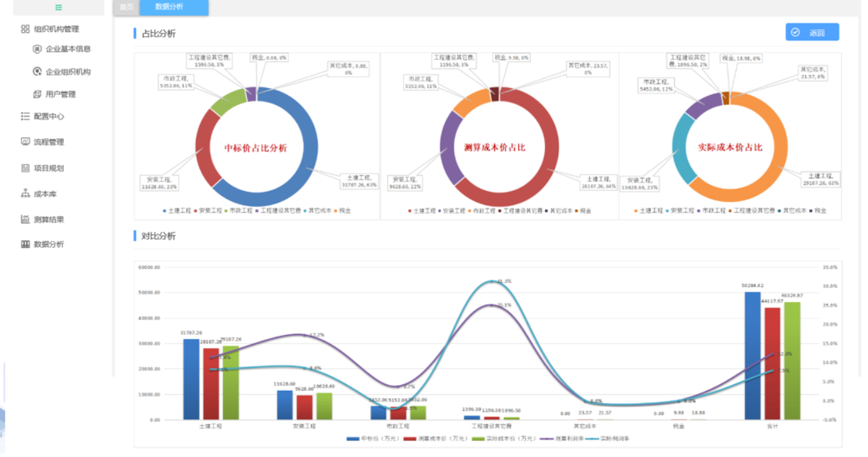Image resolution: width=868 pixels, height=457 pixels.
Task: Click the 用户管理 icon in sidebar
Action: coord(37,94)
